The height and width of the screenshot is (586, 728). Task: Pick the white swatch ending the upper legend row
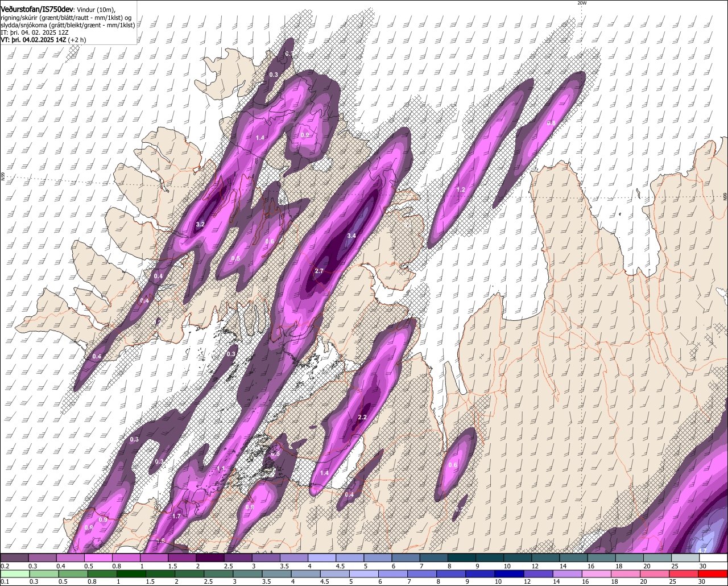point(713,558)
